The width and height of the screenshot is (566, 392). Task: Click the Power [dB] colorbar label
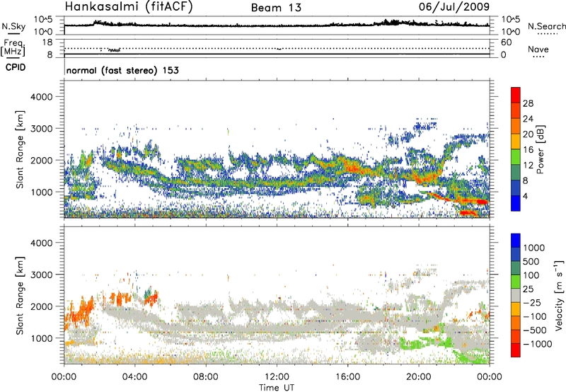coord(540,149)
